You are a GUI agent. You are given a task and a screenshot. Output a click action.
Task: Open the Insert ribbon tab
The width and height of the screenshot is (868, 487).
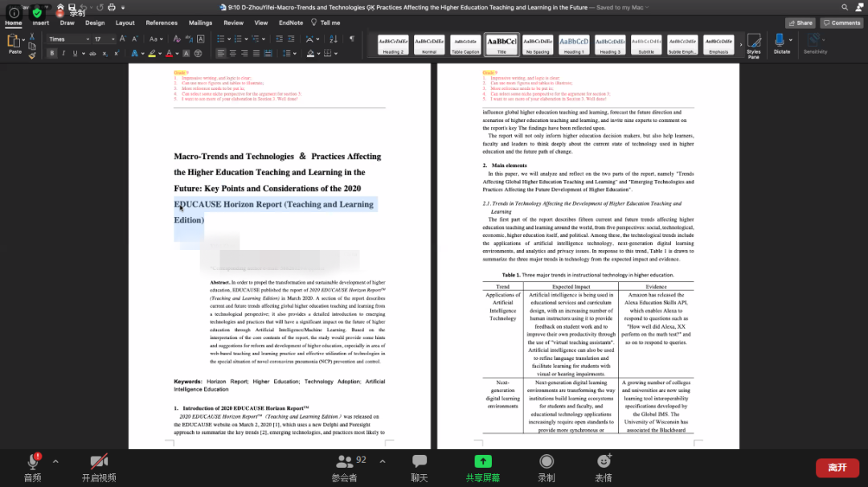click(x=40, y=23)
